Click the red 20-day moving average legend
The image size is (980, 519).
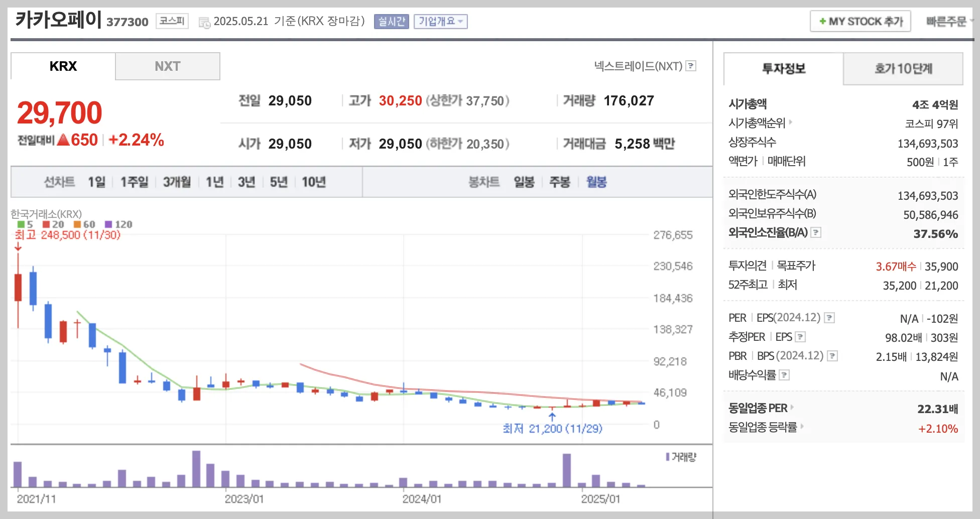point(53,224)
